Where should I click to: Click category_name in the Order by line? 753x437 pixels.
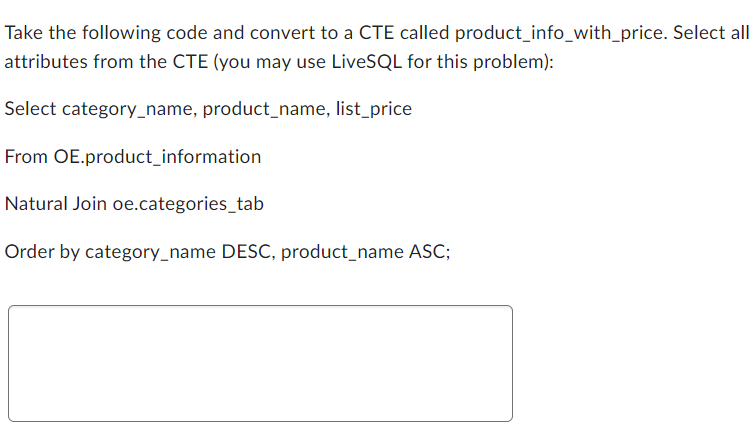coord(150,252)
